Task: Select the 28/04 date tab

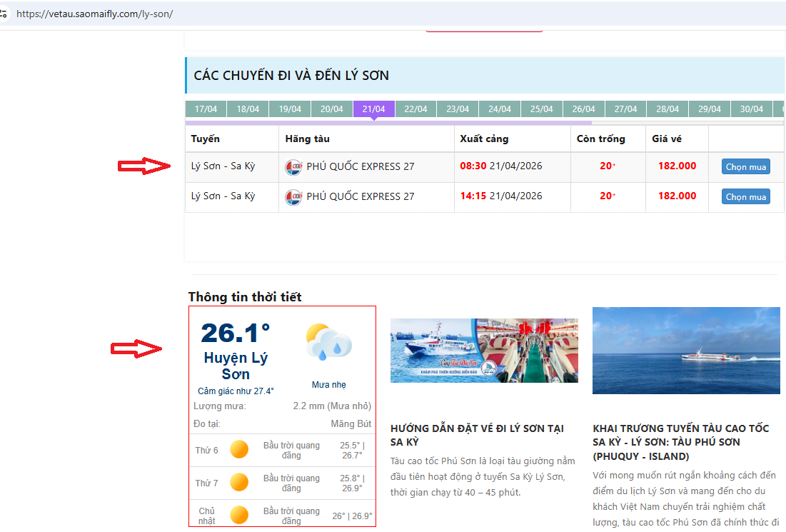Action: pyautogui.click(x=667, y=109)
